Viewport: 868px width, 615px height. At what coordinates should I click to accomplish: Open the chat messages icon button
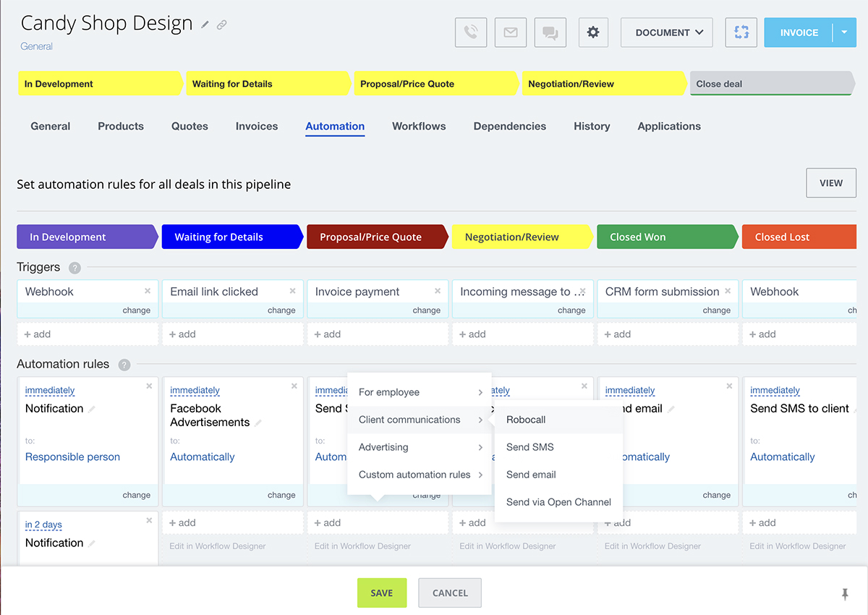click(x=550, y=33)
